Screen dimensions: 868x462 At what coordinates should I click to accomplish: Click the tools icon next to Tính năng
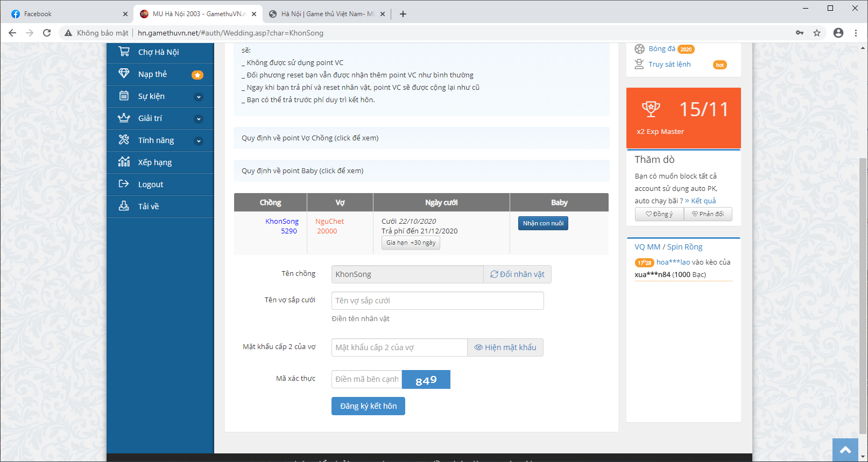click(124, 140)
